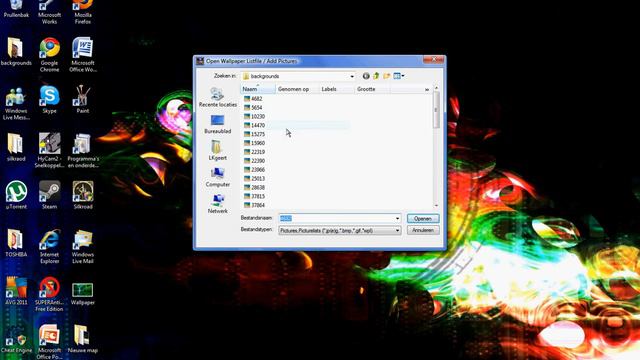
Task: Select the file named 5654
Action: (x=253, y=108)
